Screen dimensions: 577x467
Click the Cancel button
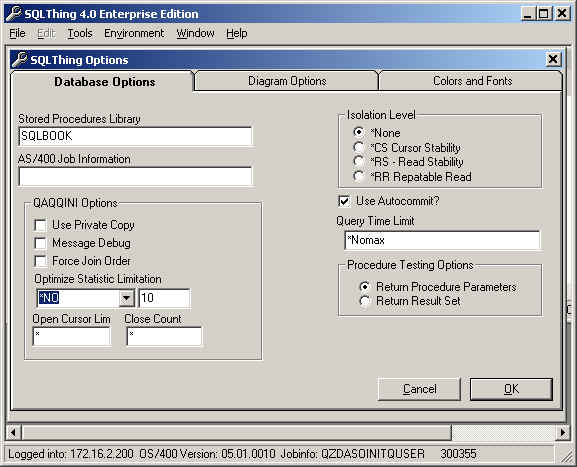tap(419, 389)
